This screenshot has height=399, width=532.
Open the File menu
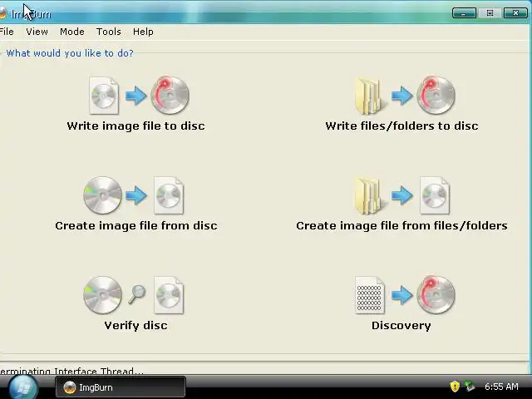coord(7,32)
